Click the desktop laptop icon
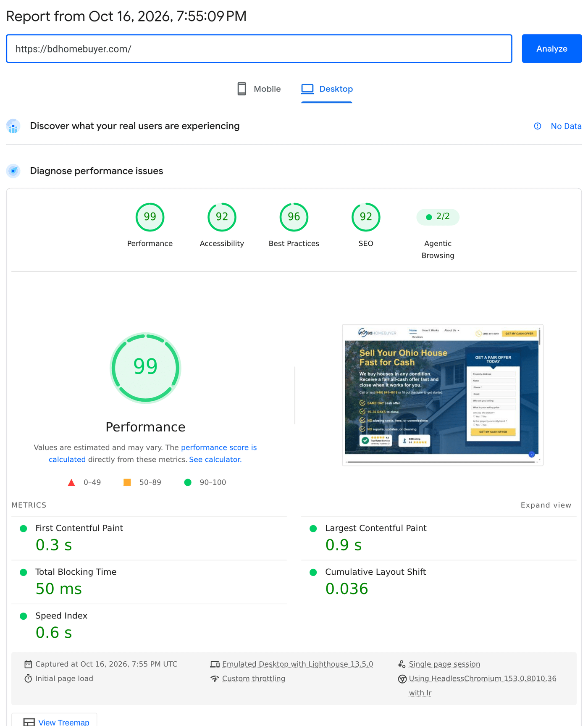 (x=307, y=89)
